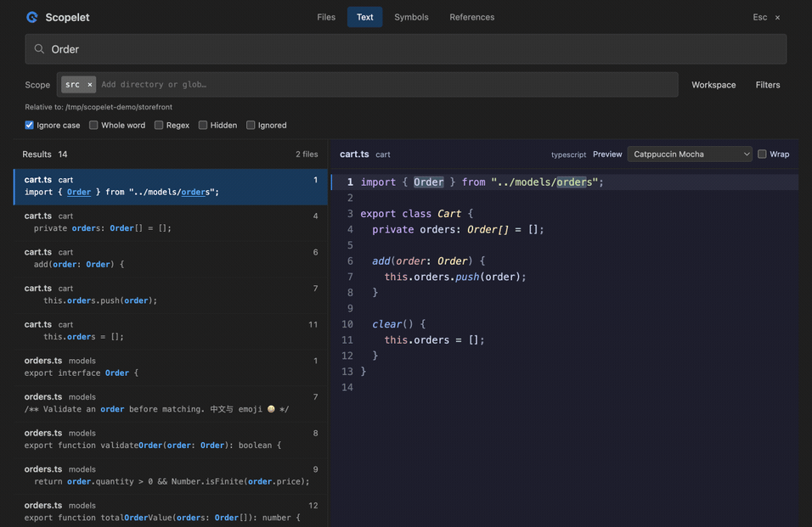Select the cart.ts private orders result
The width and height of the screenshot is (812, 527).
[171, 223]
